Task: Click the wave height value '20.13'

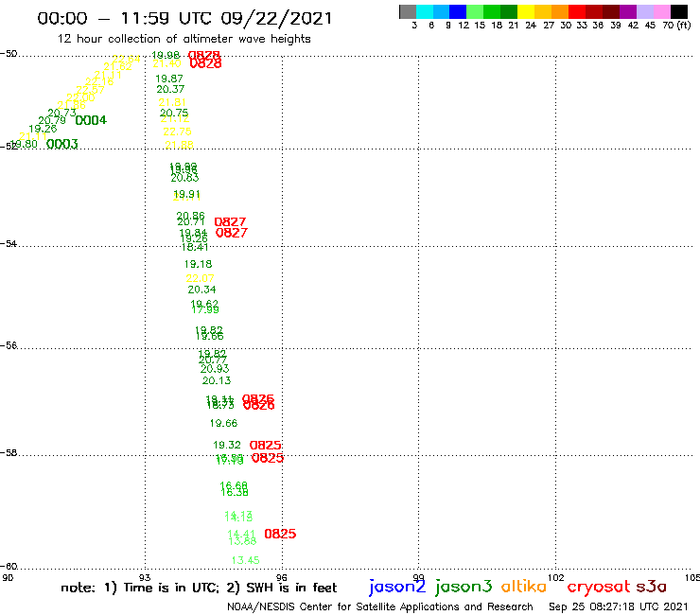Action: tap(217, 380)
